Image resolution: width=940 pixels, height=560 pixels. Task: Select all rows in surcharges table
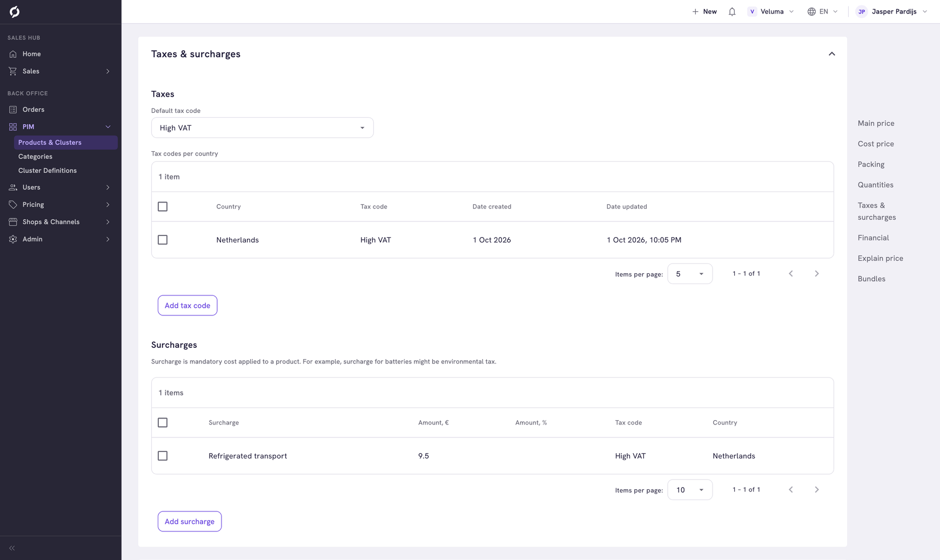(x=163, y=423)
